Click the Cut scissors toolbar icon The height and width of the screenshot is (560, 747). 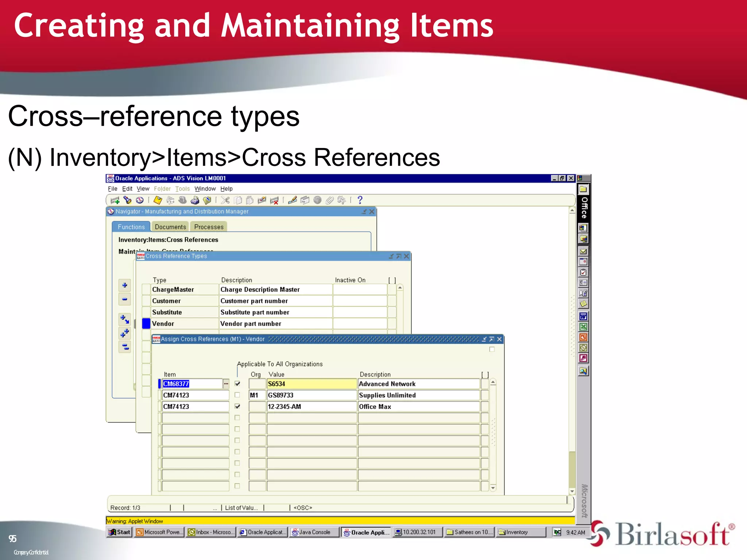pyautogui.click(x=225, y=200)
